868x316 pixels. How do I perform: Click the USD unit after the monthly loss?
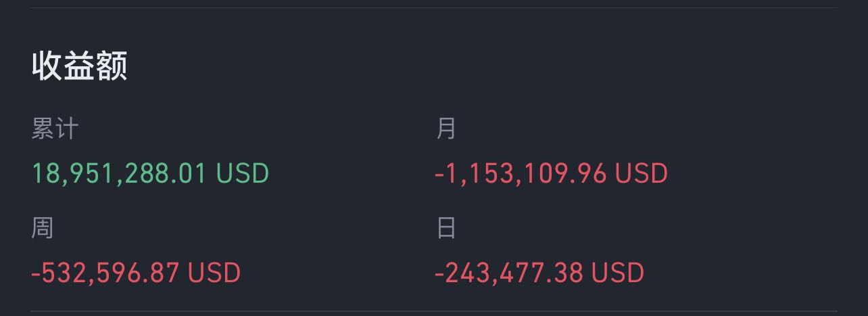[x=642, y=173]
